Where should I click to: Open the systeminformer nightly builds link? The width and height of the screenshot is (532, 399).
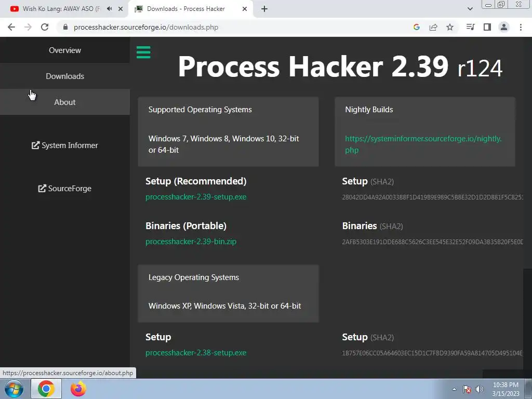pos(423,144)
